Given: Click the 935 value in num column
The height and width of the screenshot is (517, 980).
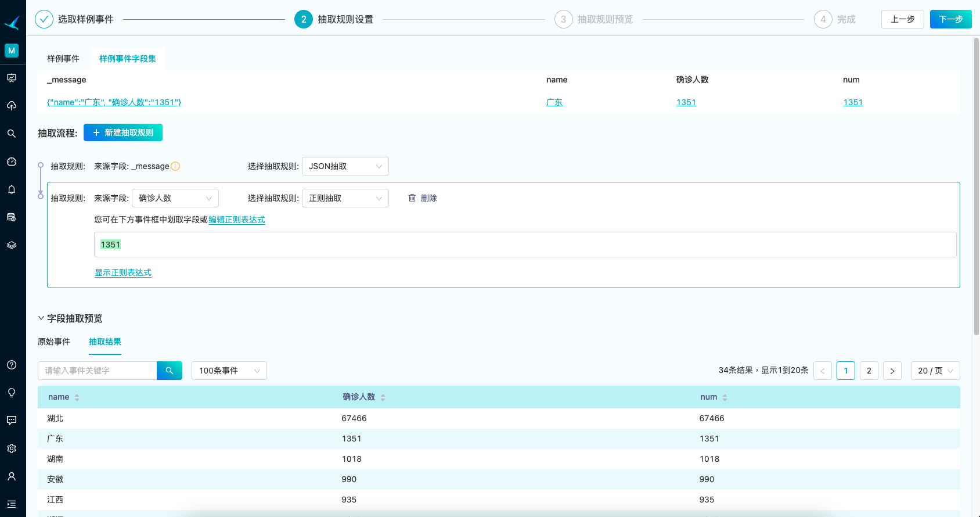Looking at the screenshot, I should pos(707,500).
